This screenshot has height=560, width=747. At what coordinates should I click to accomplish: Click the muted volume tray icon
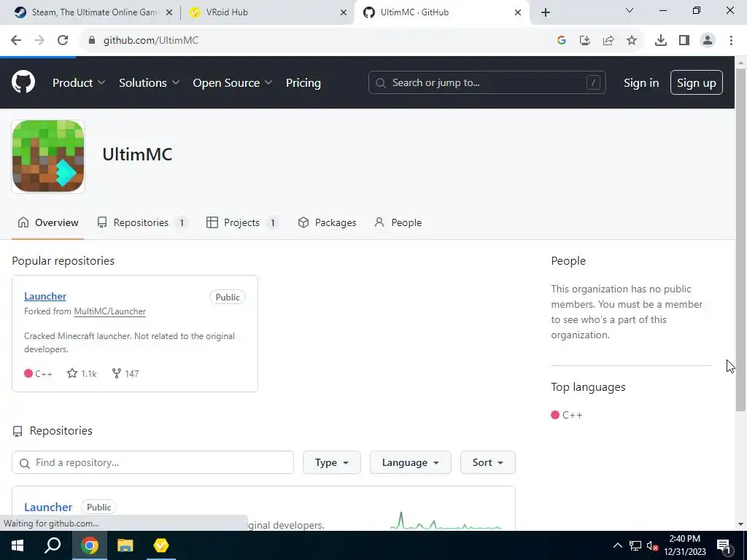click(x=653, y=545)
